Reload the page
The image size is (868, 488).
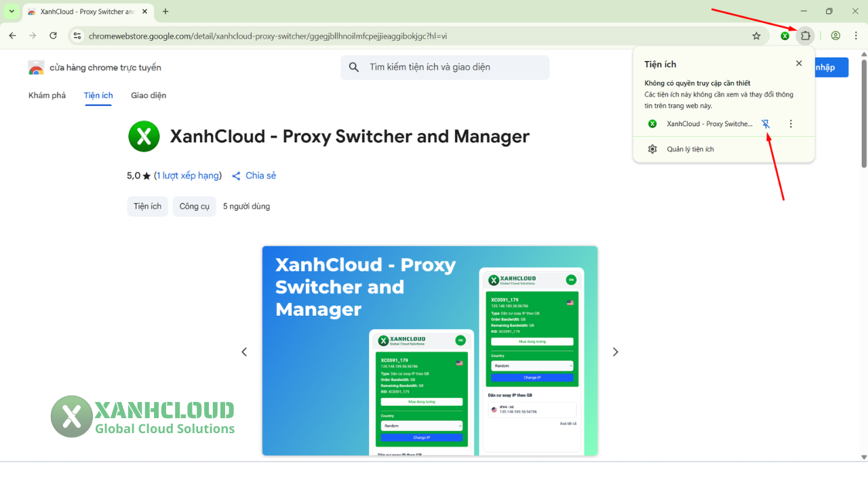coord(53,36)
